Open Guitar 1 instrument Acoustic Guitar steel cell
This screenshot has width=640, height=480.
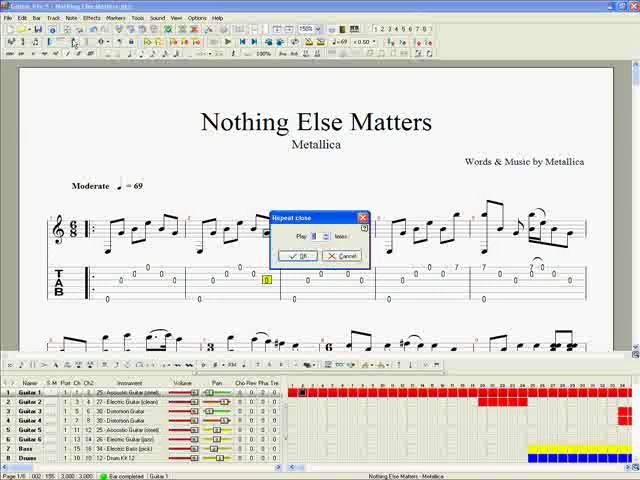click(130, 393)
